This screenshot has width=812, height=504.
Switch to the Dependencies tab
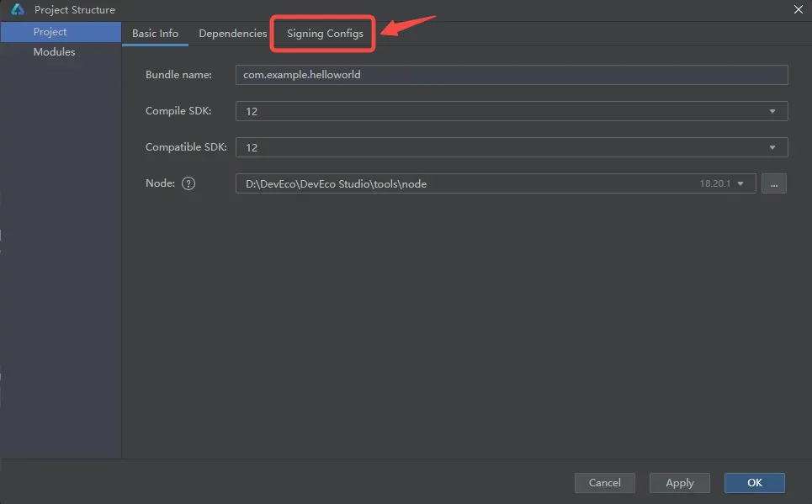(232, 33)
